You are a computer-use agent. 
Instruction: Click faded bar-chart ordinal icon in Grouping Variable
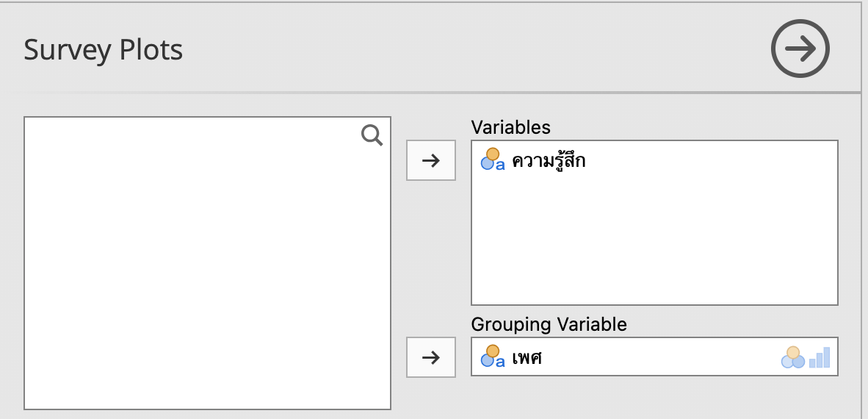(x=820, y=357)
